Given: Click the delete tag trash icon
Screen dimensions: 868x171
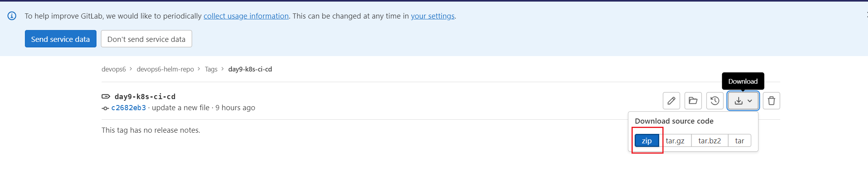Looking at the screenshot, I should tap(771, 101).
